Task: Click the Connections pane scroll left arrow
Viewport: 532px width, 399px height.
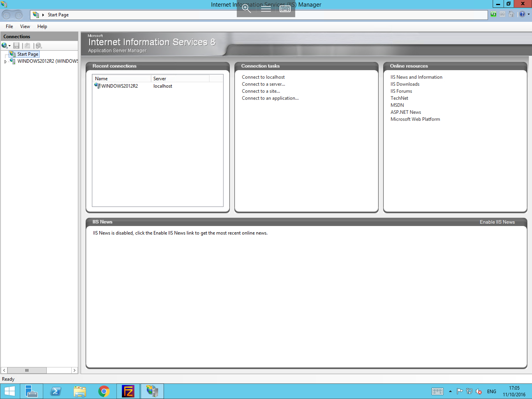Action: (4, 370)
